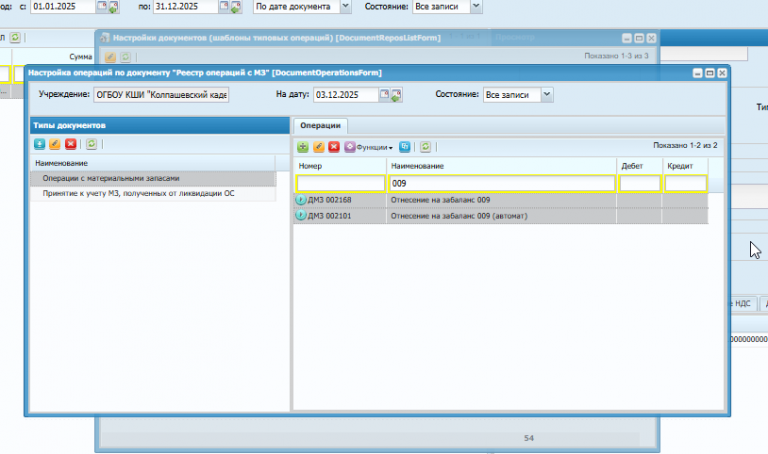Click period end date field 31.12.2025
The height and width of the screenshot is (454, 768).
186,6
